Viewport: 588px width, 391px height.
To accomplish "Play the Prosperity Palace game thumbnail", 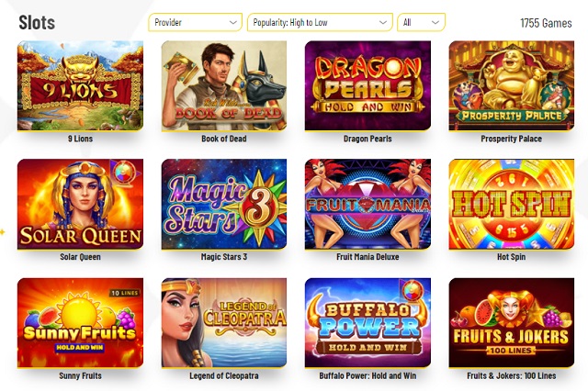I will coord(512,85).
